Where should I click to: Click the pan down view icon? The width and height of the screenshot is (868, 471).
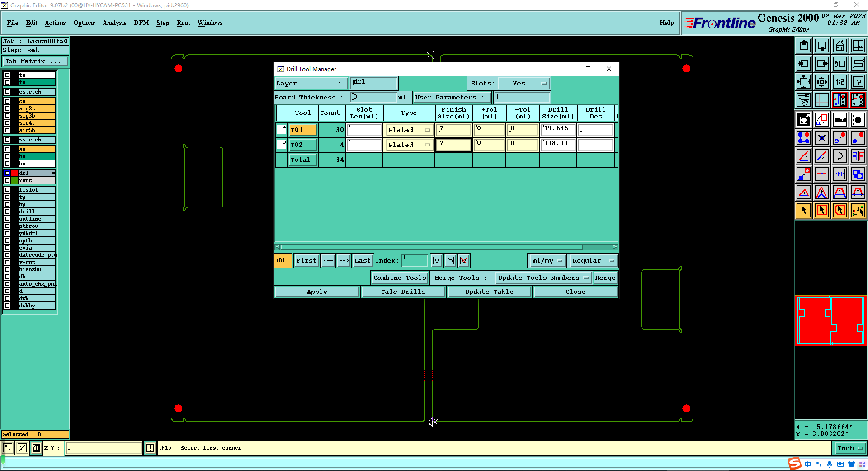(x=822, y=46)
